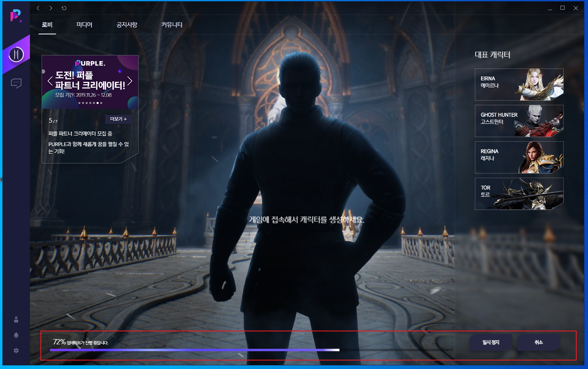Click the banner page counter 5/7

pyautogui.click(x=53, y=121)
